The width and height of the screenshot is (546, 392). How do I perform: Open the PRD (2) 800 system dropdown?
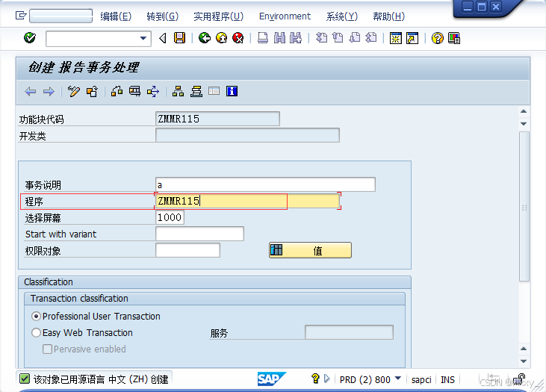point(398,378)
